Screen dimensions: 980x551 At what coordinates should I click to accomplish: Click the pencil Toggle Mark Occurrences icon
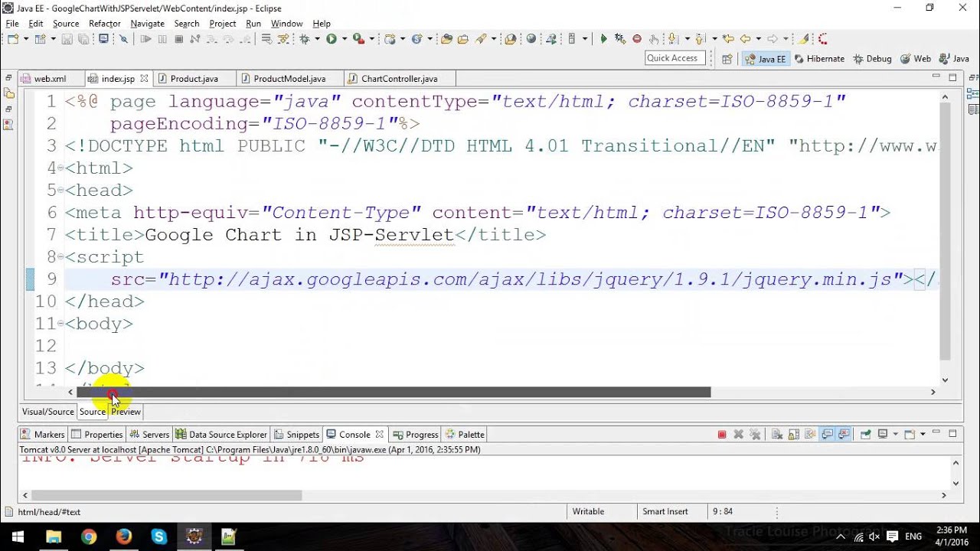click(x=803, y=39)
